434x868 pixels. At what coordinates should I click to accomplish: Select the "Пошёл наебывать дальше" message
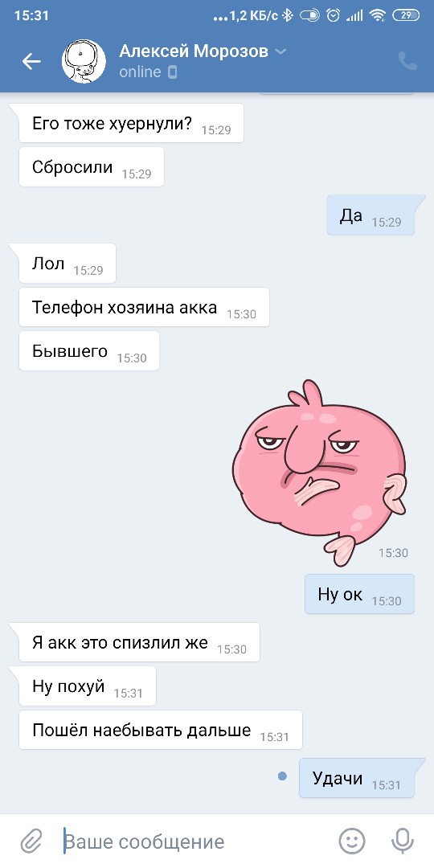pyautogui.click(x=161, y=730)
